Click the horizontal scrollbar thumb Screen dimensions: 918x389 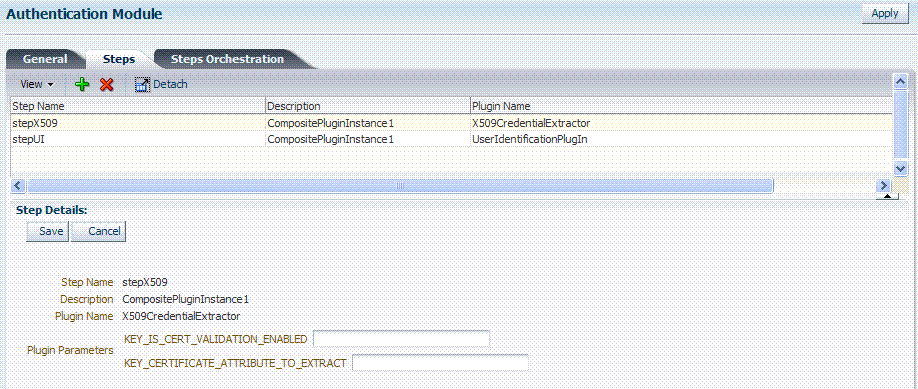(400, 185)
